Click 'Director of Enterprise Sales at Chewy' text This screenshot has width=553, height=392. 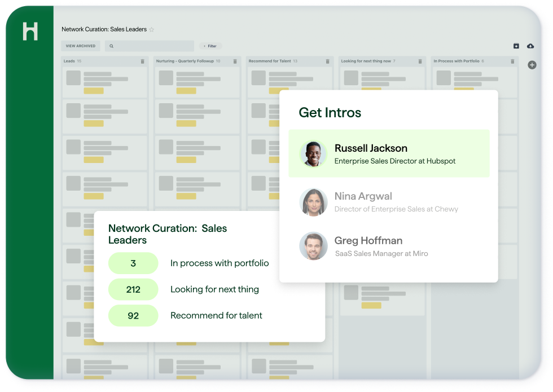click(396, 209)
